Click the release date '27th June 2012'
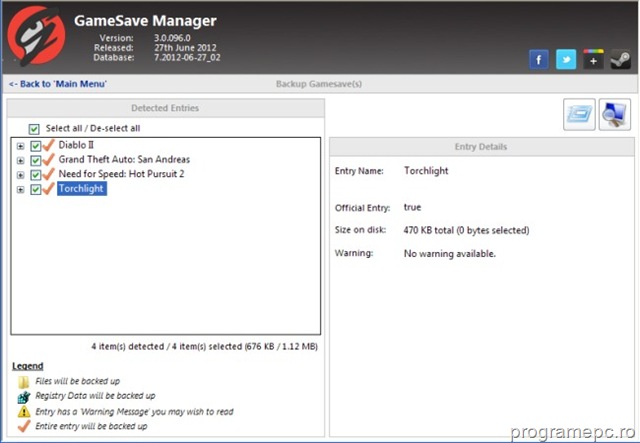The width and height of the screenshot is (640, 443). tap(185, 48)
